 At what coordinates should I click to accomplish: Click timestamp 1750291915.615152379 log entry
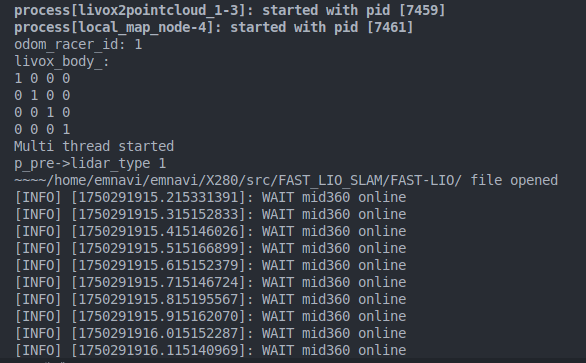click(x=210, y=265)
